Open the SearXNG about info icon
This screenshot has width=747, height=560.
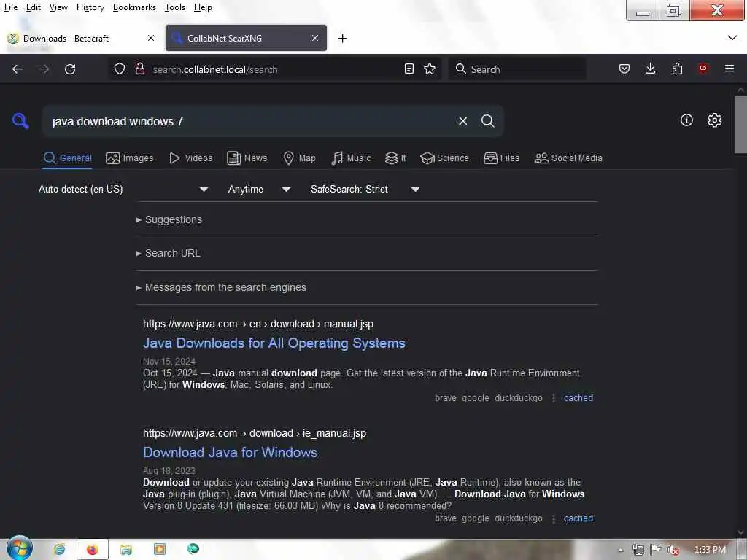686,120
